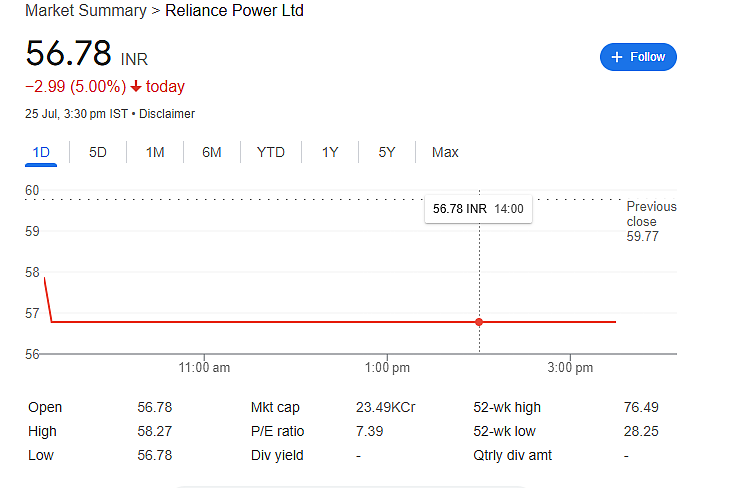Open the 5Y chart tab
731x488 pixels.
click(x=387, y=152)
